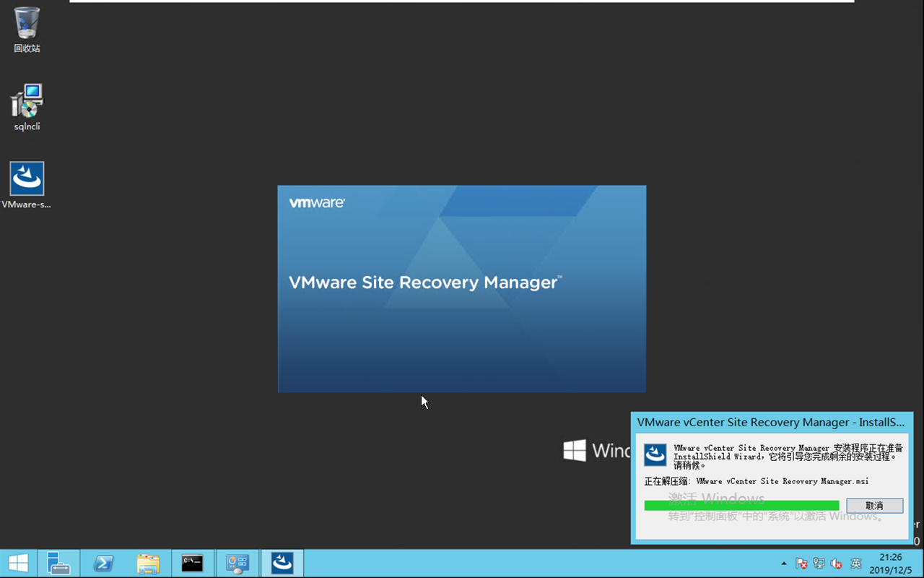Viewport: 924px width, 578px height.
Task: Switch input language via 英 indicator
Action: [856, 564]
